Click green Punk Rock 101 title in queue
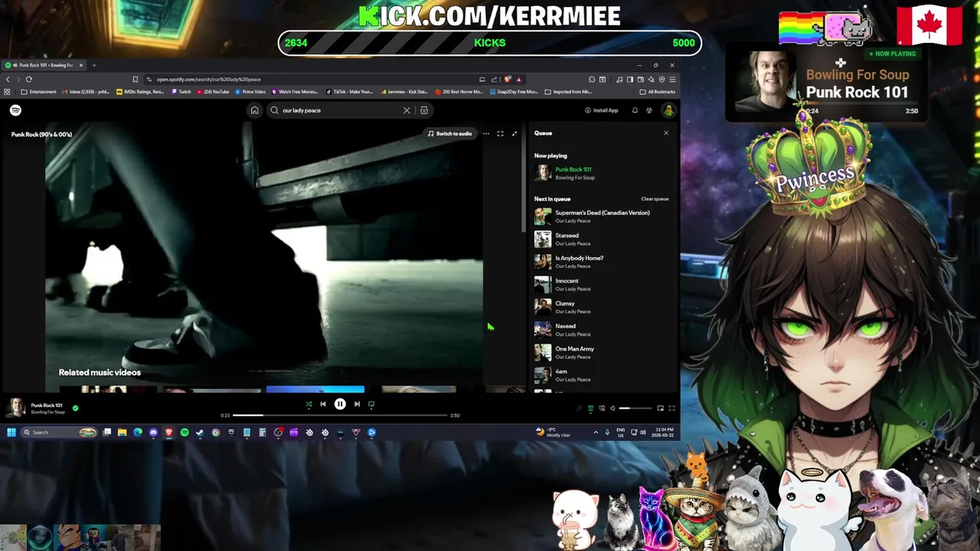The height and width of the screenshot is (551, 980). click(573, 169)
